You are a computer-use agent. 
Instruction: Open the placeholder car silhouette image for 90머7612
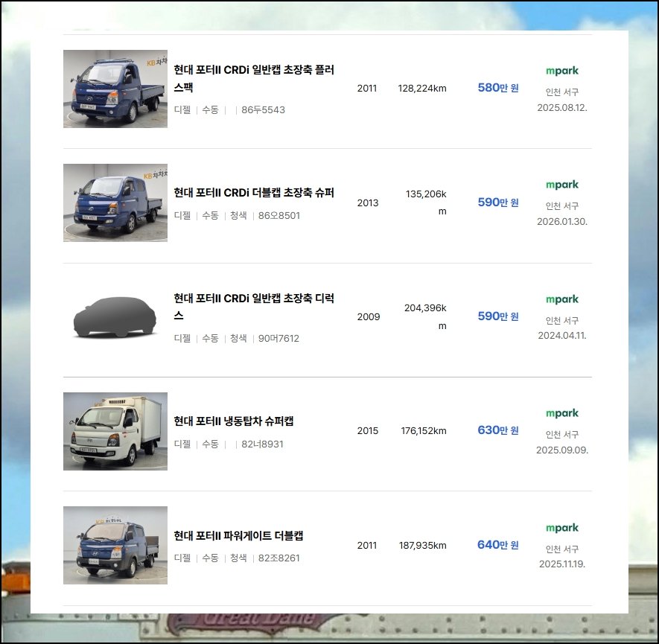(115, 316)
